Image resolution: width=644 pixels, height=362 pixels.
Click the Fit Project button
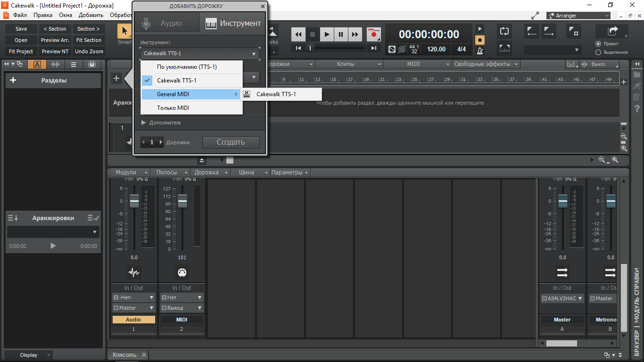pos(21,51)
